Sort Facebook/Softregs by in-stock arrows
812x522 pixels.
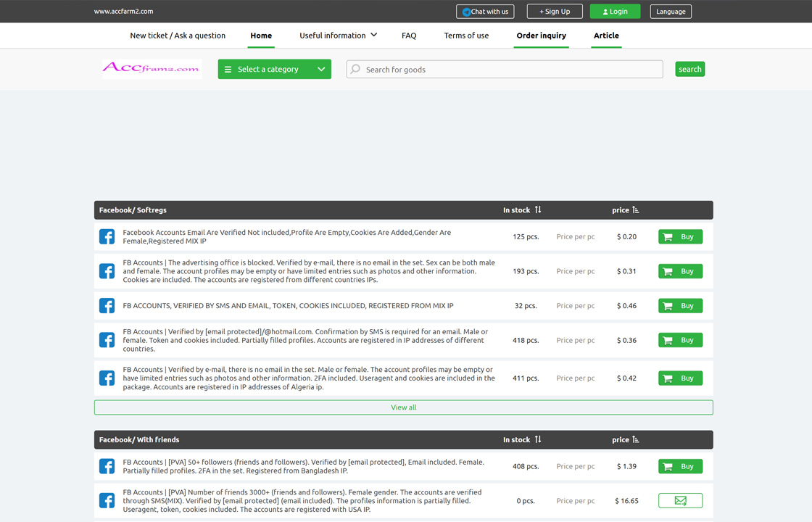[538, 210]
